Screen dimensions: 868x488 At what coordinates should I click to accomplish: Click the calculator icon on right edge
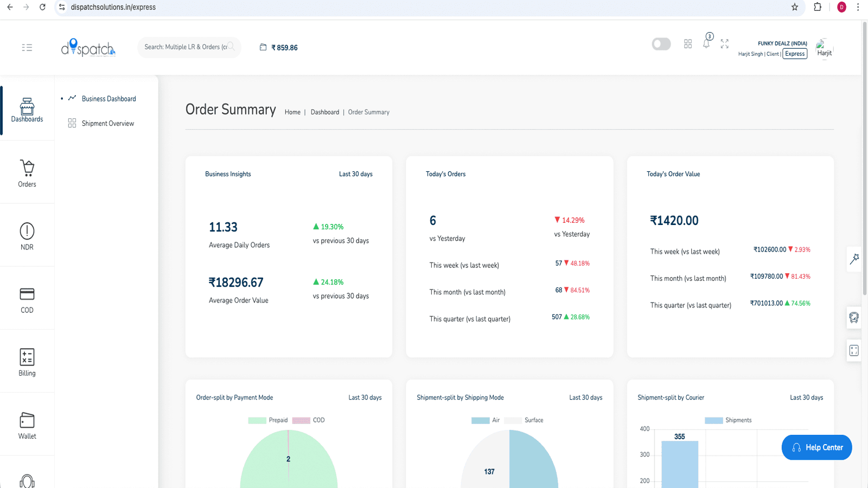pos(854,351)
